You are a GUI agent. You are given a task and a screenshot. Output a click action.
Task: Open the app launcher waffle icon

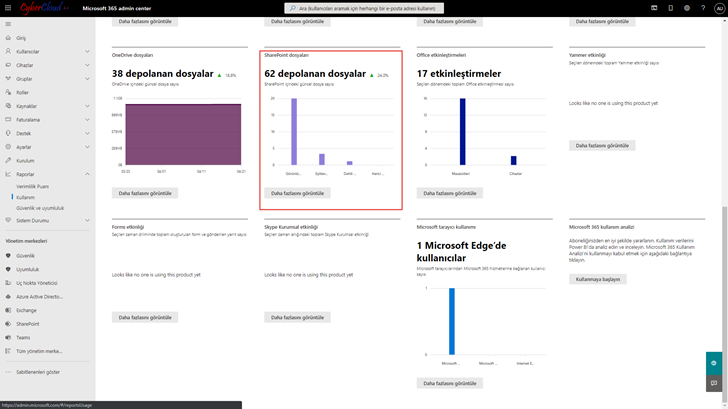(x=8, y=8)
